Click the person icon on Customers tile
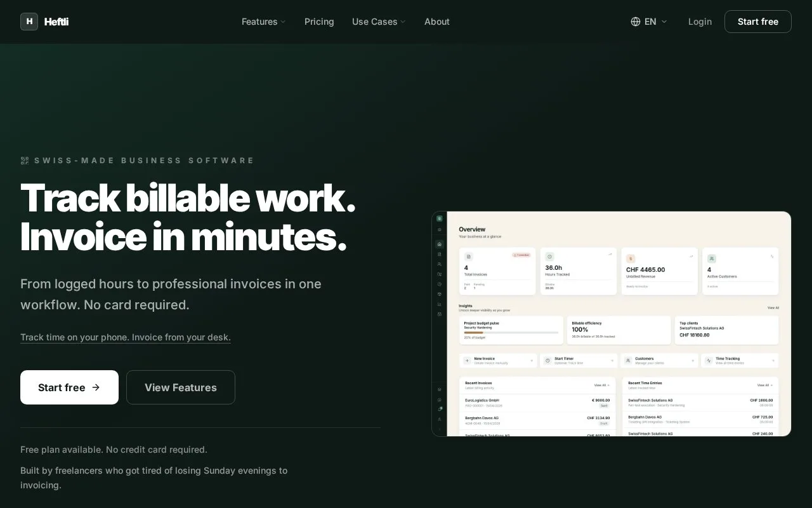This screenshot has width=812, height=508. click(628, 360)
